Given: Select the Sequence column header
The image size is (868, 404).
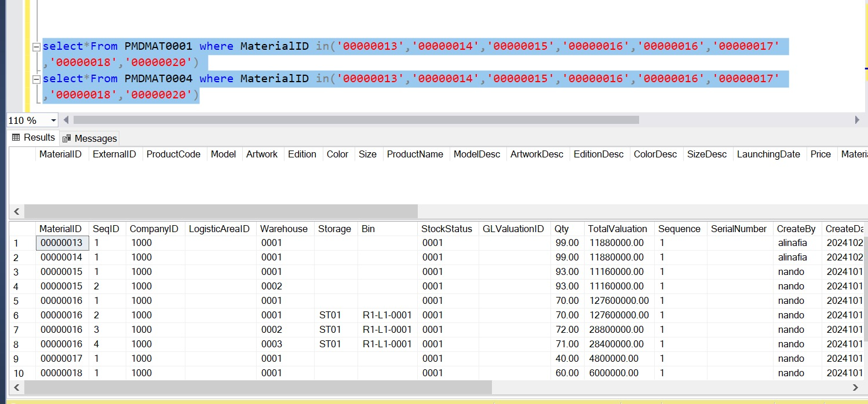Looking at the screenshot, I should coord(679,229).
